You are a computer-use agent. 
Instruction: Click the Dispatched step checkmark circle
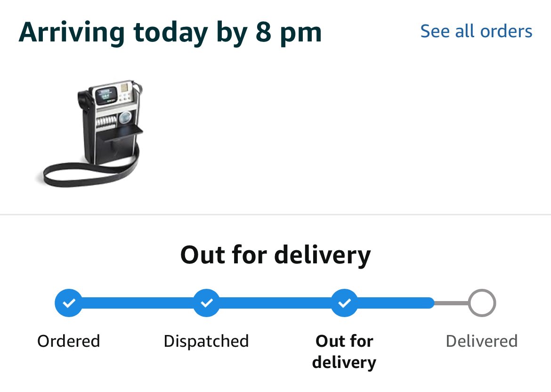tap(207, 302)
